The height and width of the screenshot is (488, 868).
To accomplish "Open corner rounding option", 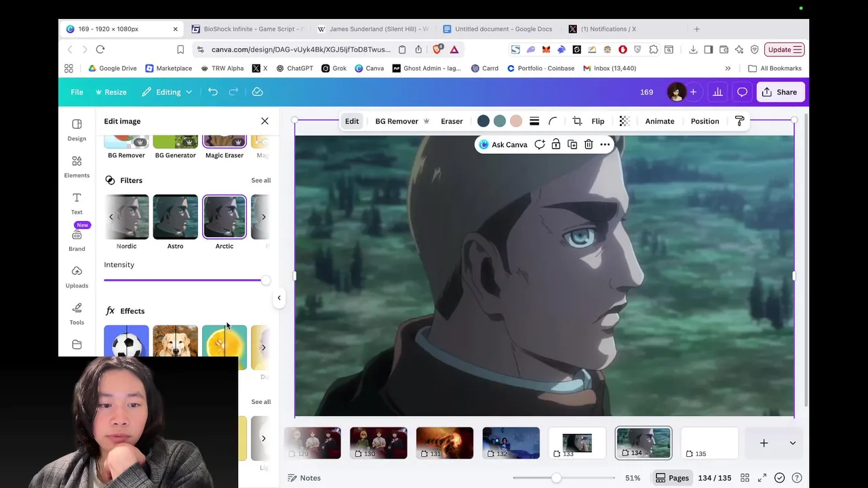I will click(x=553, y=121).
